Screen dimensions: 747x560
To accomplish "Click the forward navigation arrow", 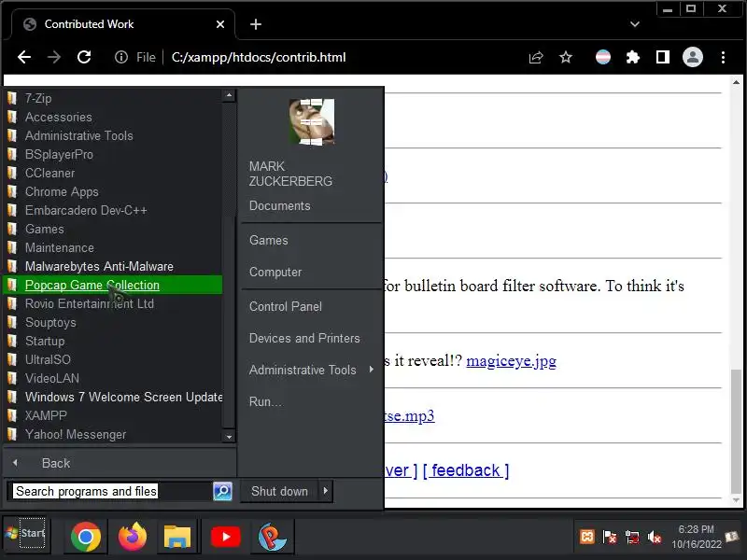I will tap(54, 57).
